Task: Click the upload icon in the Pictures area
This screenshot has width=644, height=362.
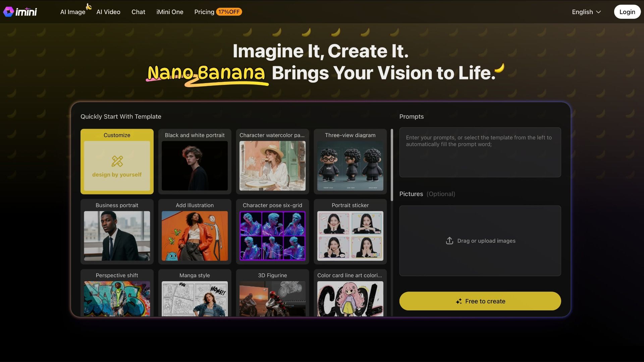Action: tap(449, 241)
